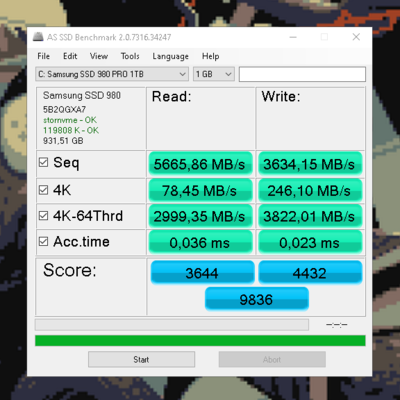This screenshot has width=400, height=400.
Task: Click the Samsung SSD 980 drive name
Action: click(x=82, y=95)
